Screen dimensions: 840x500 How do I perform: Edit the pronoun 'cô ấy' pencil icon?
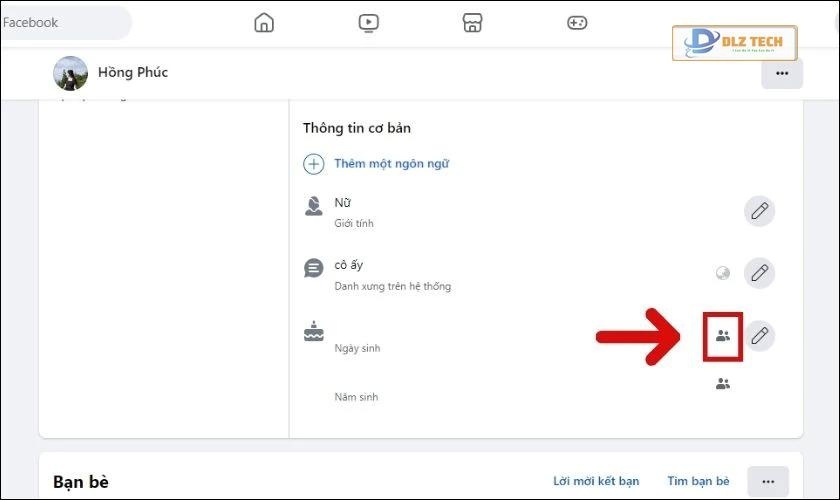759,273
